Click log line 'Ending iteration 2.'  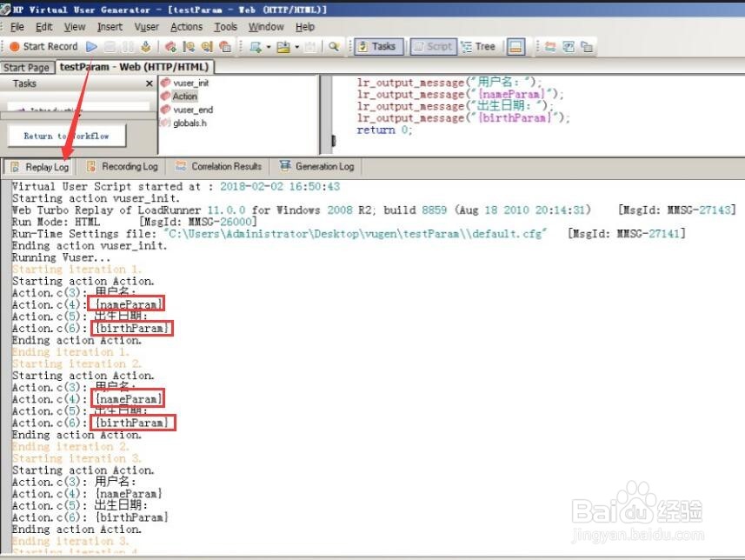point(70,446)
